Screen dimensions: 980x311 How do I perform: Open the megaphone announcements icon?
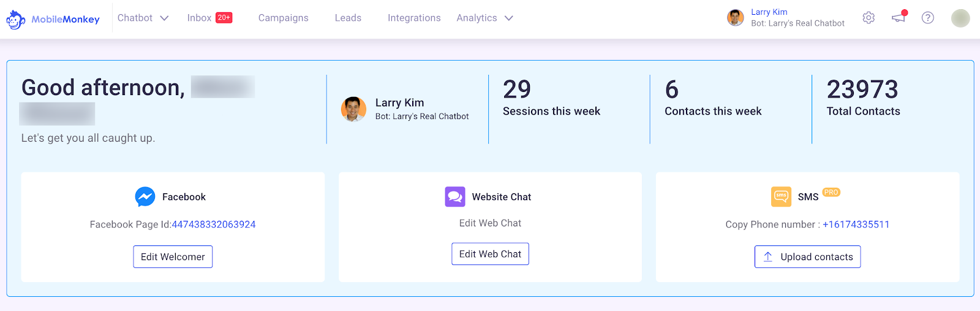[899, 17]
